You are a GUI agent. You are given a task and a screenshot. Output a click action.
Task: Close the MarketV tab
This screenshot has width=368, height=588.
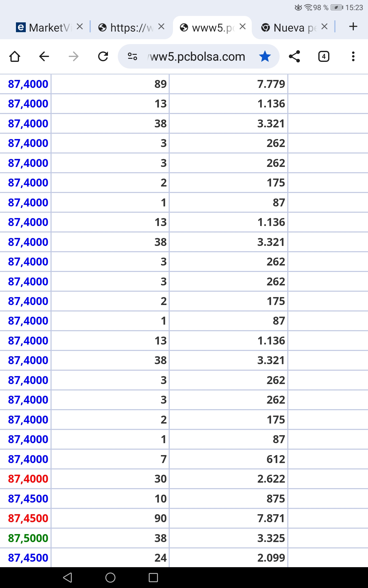pyautogui.click(x=80, y=27)
